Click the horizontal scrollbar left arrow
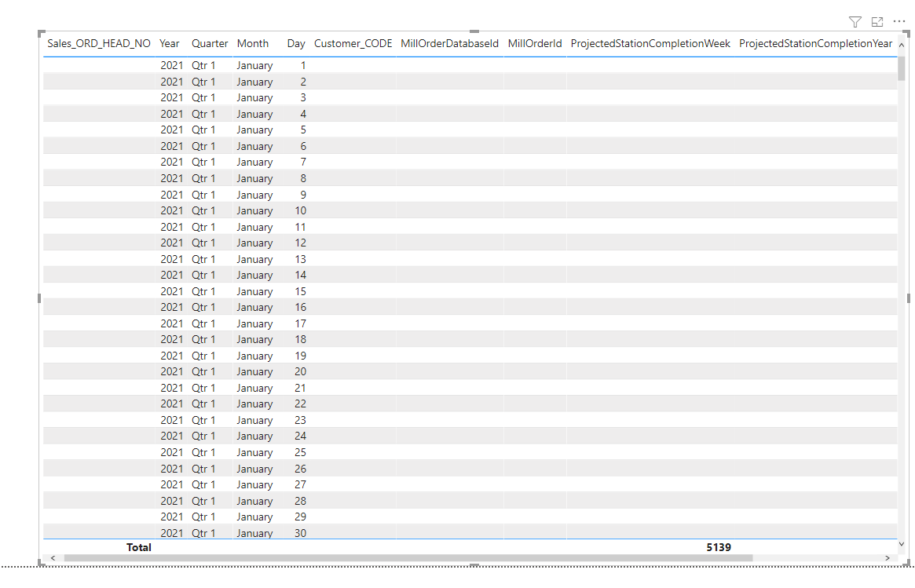This screenshot has height=588, width=915. click(x=53, y=558)
